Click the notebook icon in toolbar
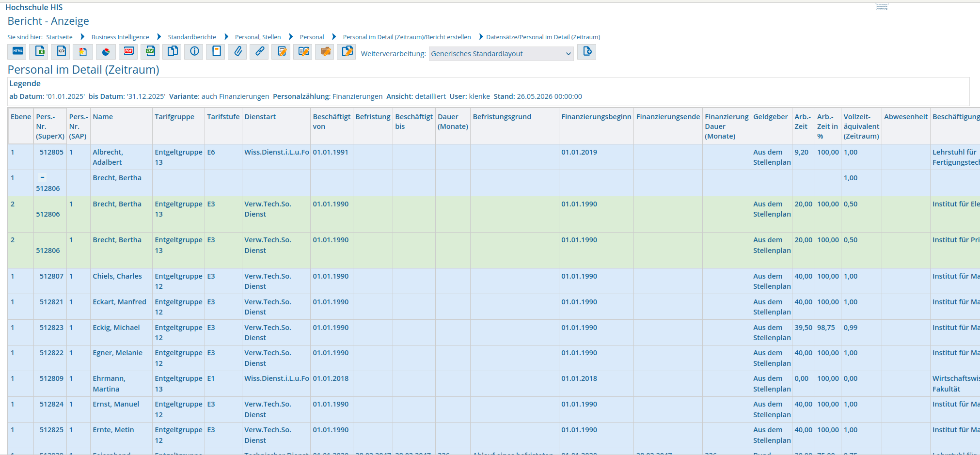Viewport: 980px width, 455px height. coord(216,51)
